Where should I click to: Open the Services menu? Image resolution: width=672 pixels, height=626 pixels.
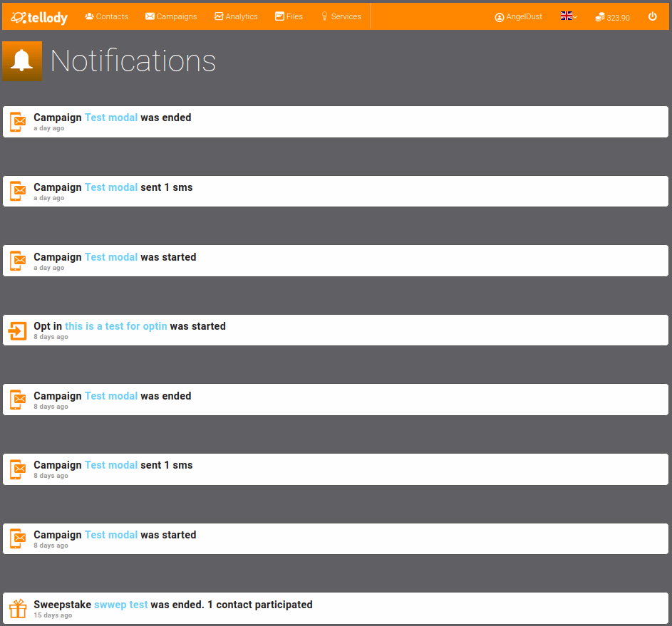click(341, 16)
